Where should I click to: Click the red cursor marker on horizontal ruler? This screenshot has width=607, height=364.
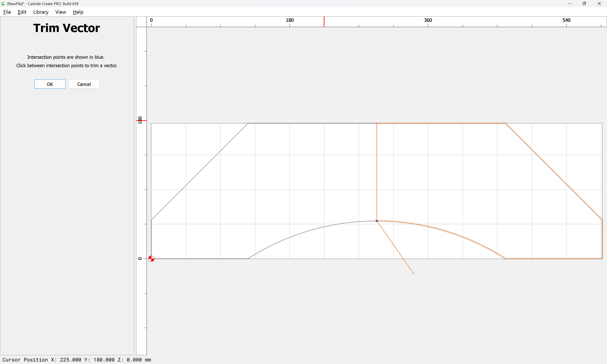point(324,22)
